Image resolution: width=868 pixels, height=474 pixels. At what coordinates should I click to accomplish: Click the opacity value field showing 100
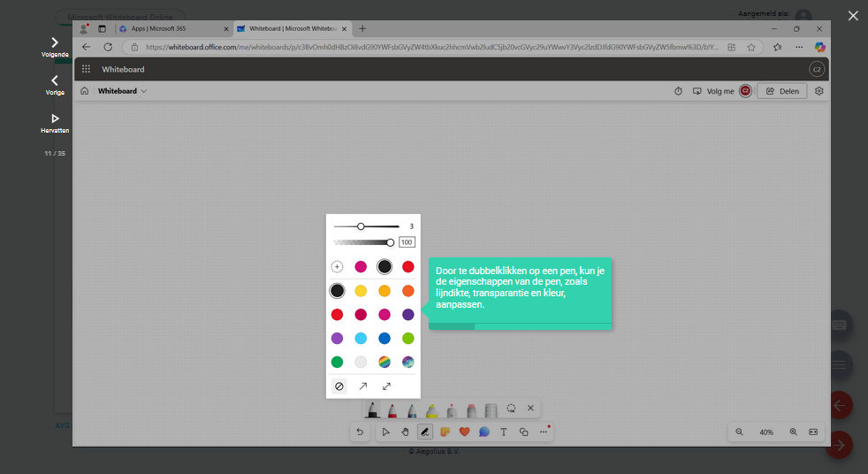(407, 242)
